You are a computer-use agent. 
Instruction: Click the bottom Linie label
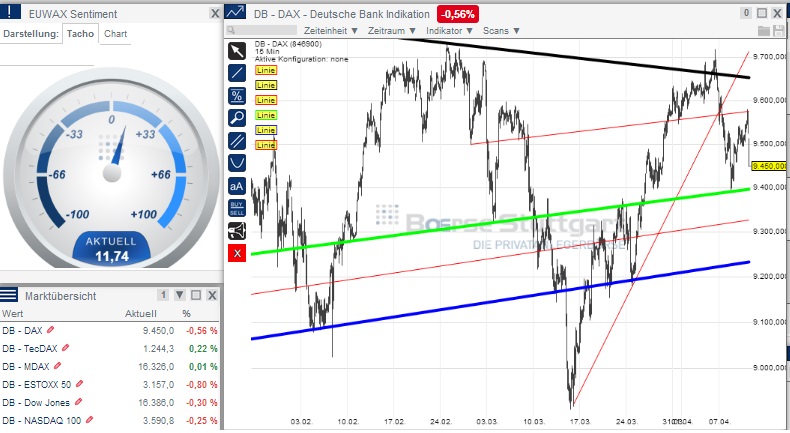[x=266, y=145]
